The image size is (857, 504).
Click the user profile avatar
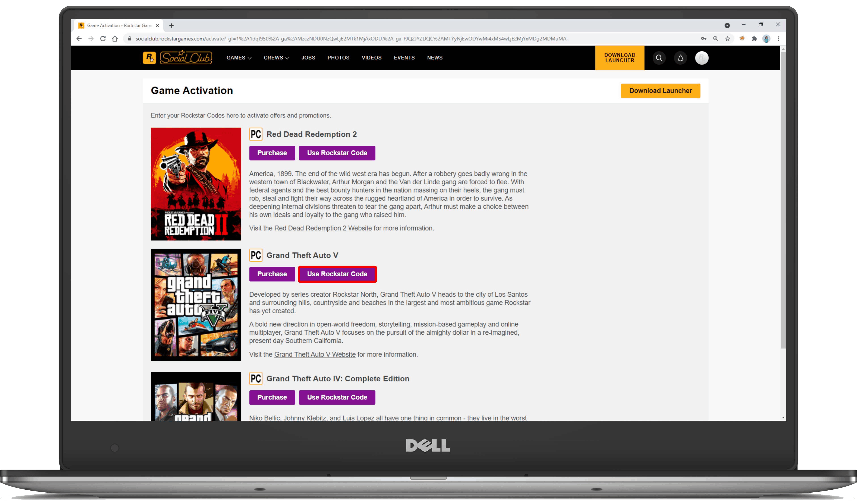[702, 58]
